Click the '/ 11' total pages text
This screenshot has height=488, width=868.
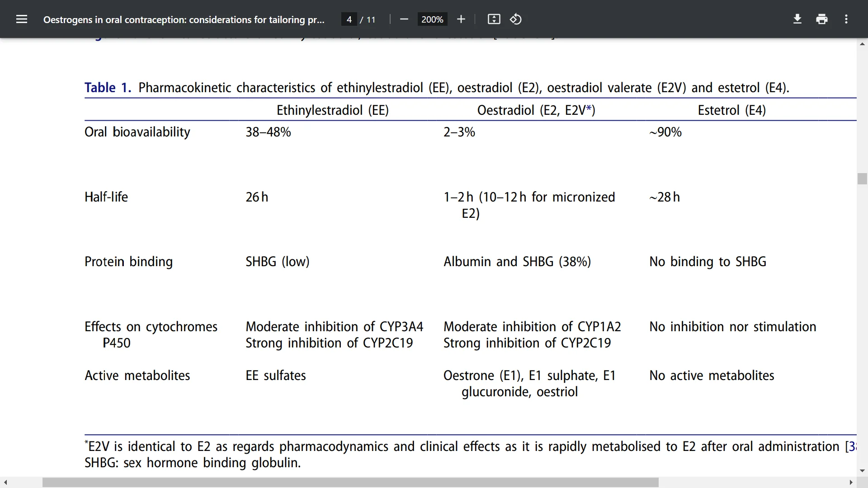coord(368,19)
